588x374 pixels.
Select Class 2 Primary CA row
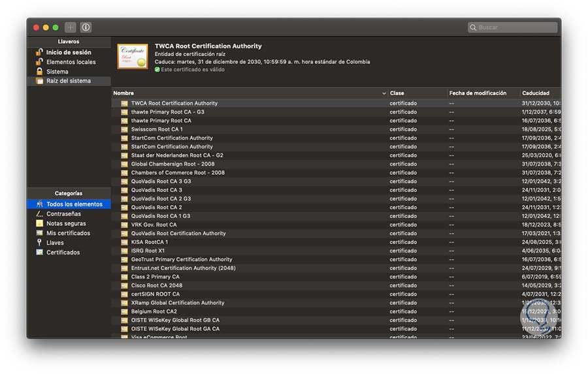pos(336,277)
